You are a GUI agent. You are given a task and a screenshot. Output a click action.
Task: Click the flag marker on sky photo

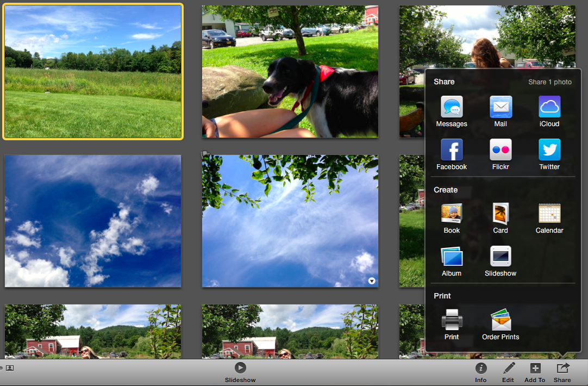coord(205,153)
